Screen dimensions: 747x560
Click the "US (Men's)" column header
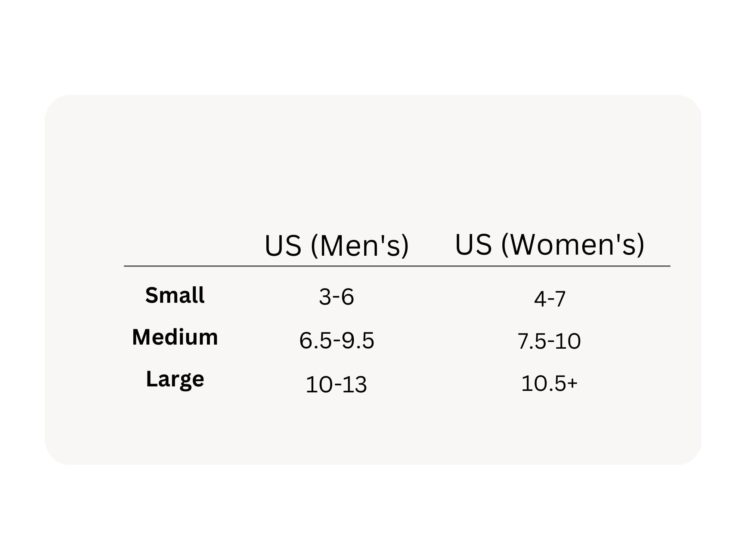(x=337, y=246)
